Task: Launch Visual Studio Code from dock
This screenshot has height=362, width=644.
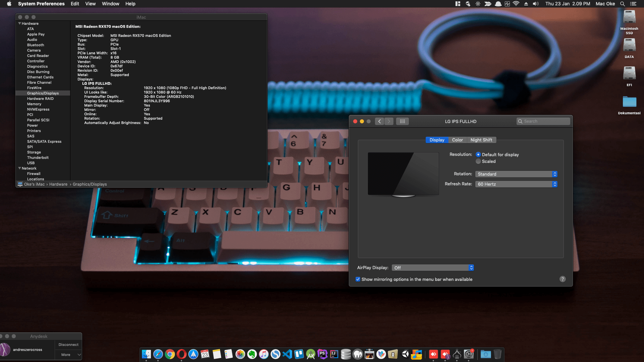Action: tap(287, 354)
